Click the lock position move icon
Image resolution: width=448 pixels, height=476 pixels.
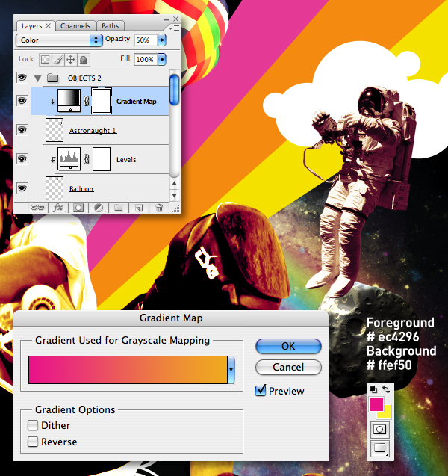pyautogui.click(x=71, y=59)
